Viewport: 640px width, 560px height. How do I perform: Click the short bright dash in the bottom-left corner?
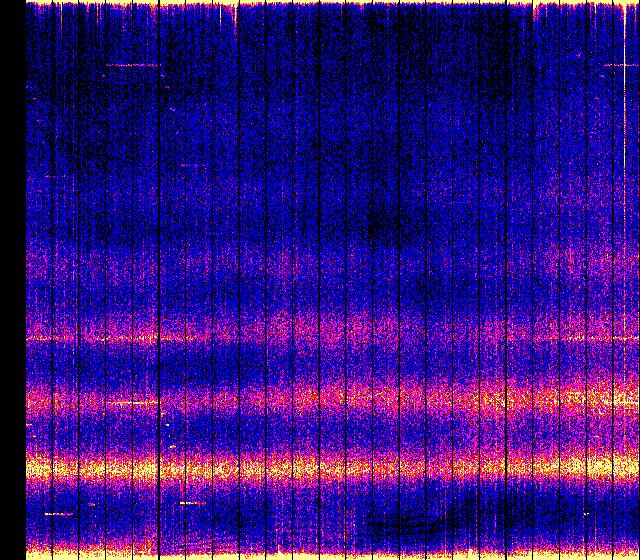pos(58,514)
